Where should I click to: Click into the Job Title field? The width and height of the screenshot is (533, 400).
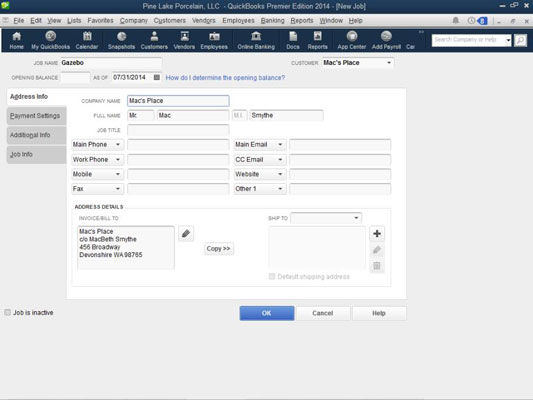[x=178, y=130]
